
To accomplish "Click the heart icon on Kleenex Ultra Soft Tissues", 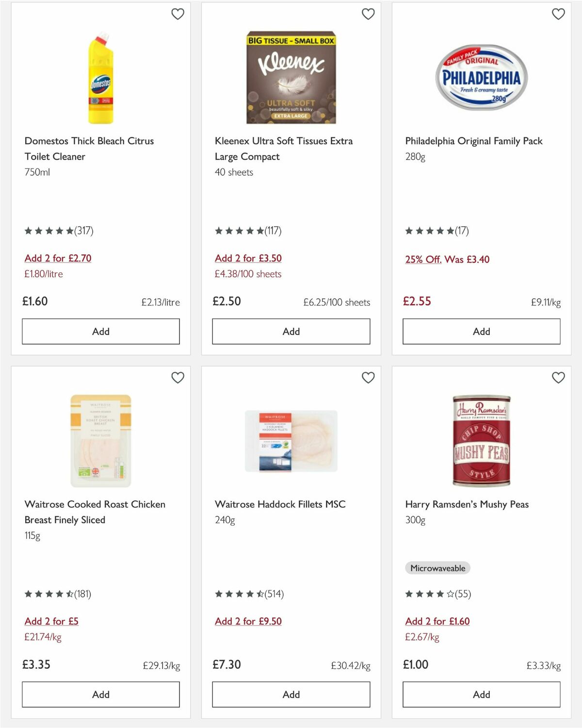I will (368, 14).
